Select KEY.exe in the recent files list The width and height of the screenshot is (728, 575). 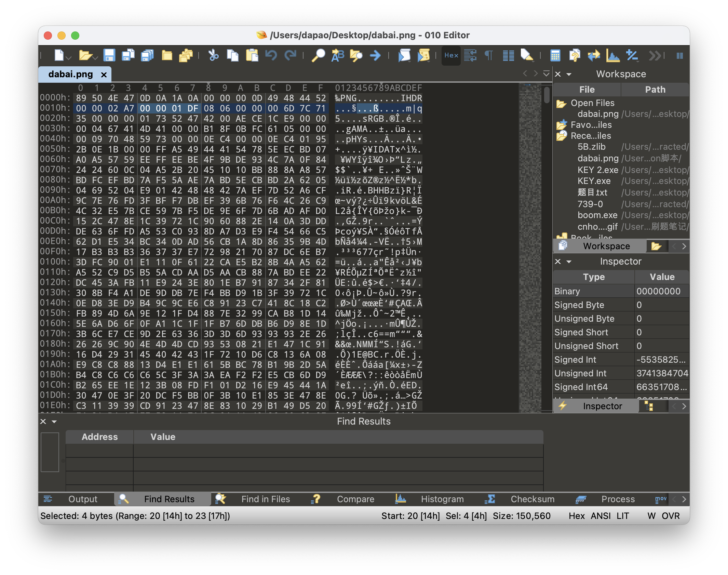(594, 181)
